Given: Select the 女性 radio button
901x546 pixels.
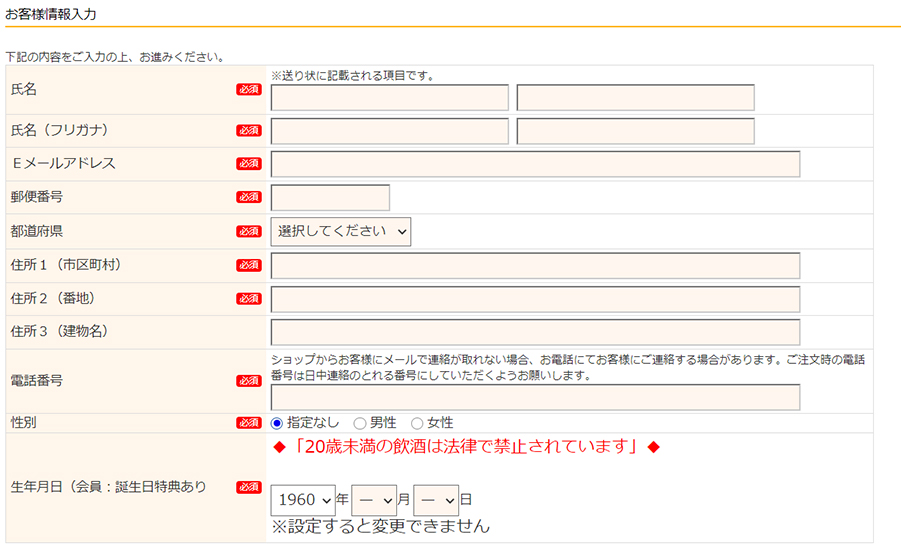Looking at the screenshot, I should pos(417,423).
